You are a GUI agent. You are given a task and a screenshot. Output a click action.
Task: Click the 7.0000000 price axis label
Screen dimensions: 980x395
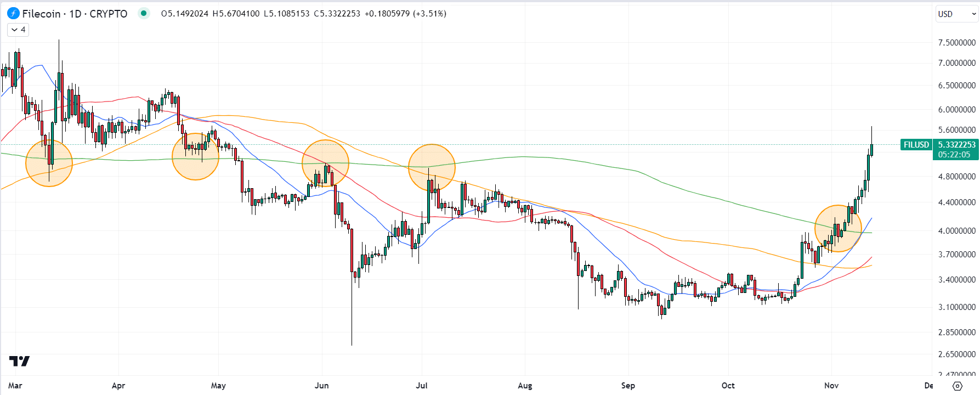pyautogui.click(x=957, y=63)
